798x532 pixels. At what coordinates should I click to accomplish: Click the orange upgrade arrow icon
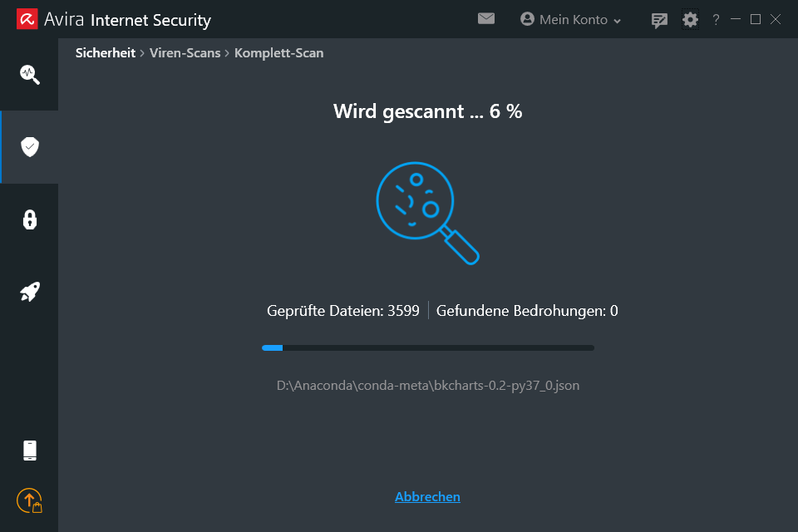pyautogui.click(x=30, y=501)
